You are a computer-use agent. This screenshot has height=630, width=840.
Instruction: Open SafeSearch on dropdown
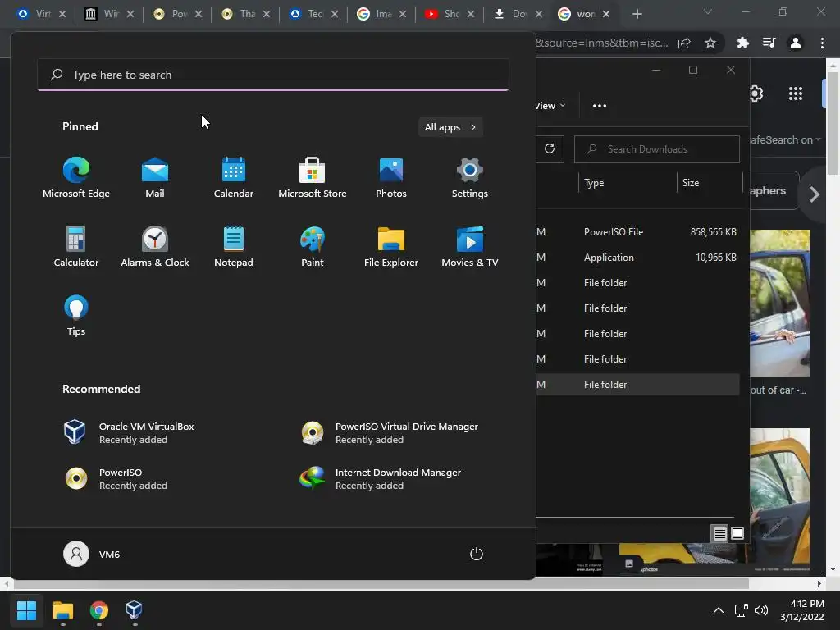coord(786,139)
